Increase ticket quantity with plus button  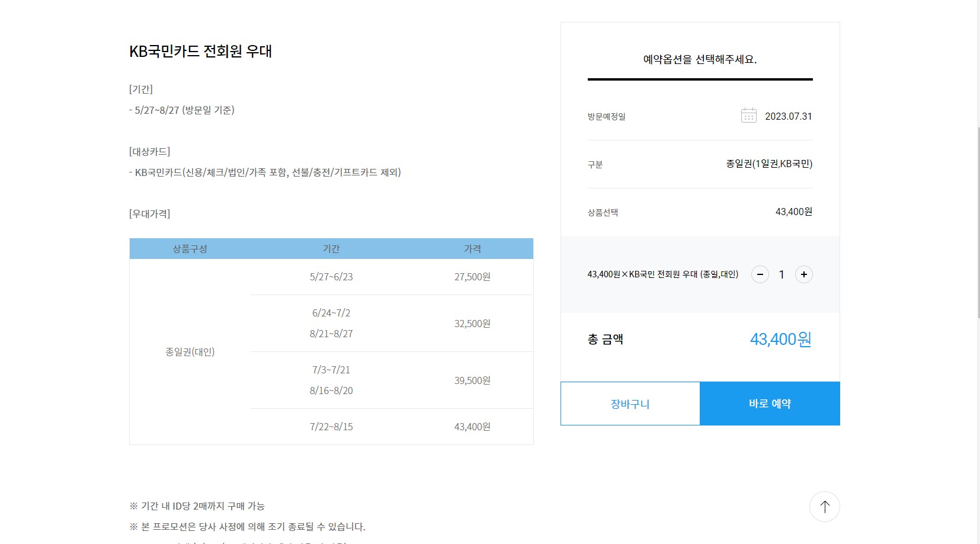click(x=804, y=274)
